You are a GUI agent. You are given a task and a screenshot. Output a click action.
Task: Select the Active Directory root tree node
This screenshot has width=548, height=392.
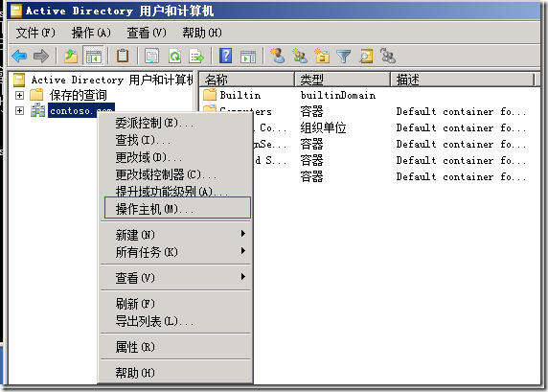coord(112,80)
